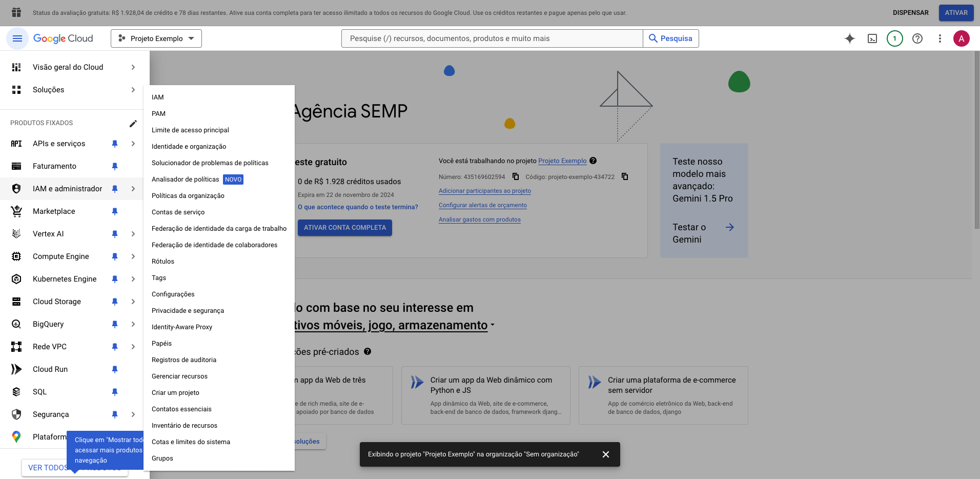This screenshot has height=479, width=980.
Task: Click the Faturamento billing icon
Action: point(16,166)
